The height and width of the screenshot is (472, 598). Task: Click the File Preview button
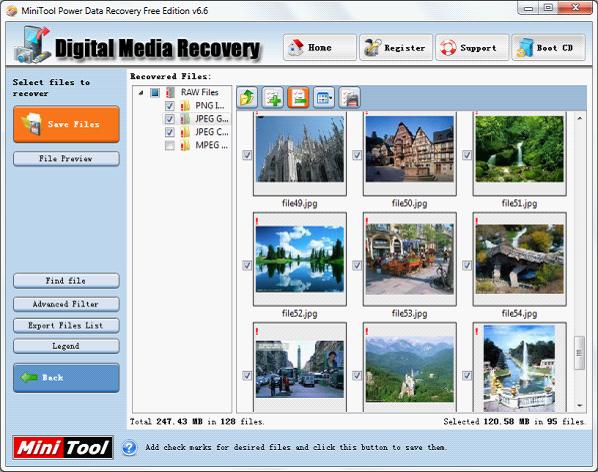(x=66, y=159)
